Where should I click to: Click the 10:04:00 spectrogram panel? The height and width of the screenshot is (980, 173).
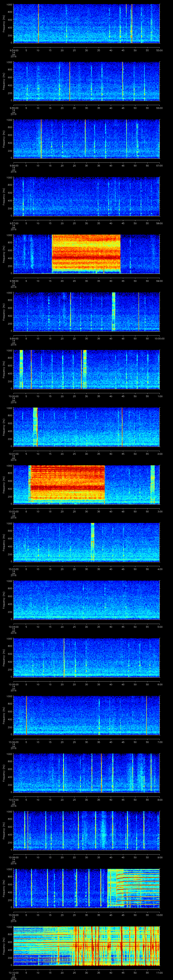(x=87, y=600)
